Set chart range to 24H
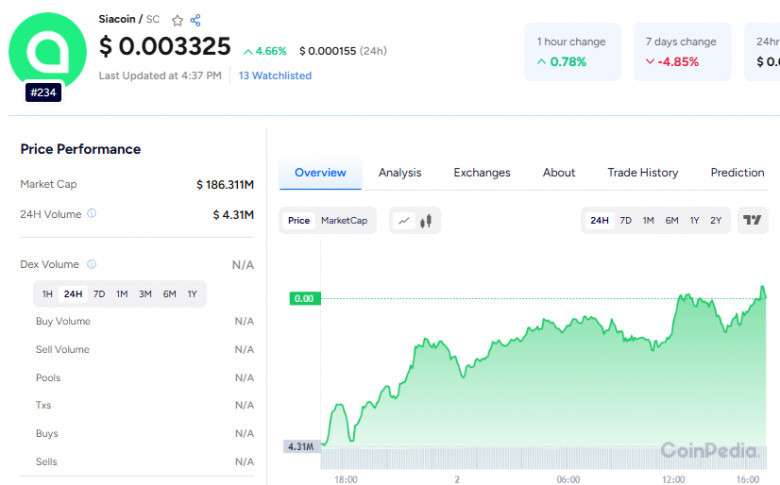Screen dimensions: 780x485 click(x=599, y=220)
